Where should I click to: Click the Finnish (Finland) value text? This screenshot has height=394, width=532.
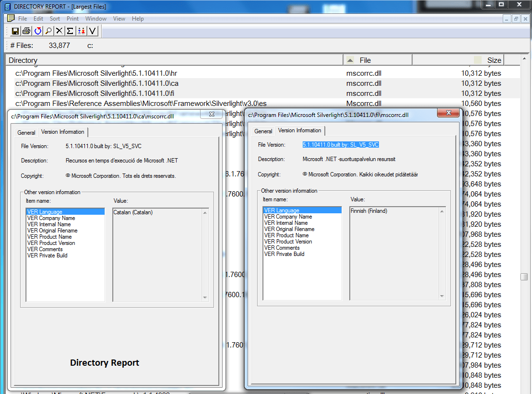(x=369, y=211)
